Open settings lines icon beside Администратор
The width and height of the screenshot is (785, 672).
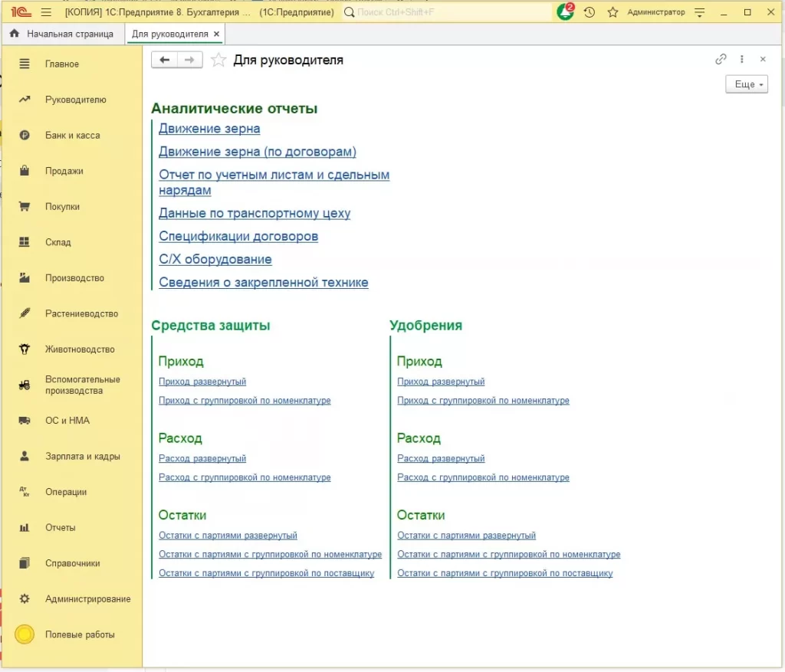point(699,12)
